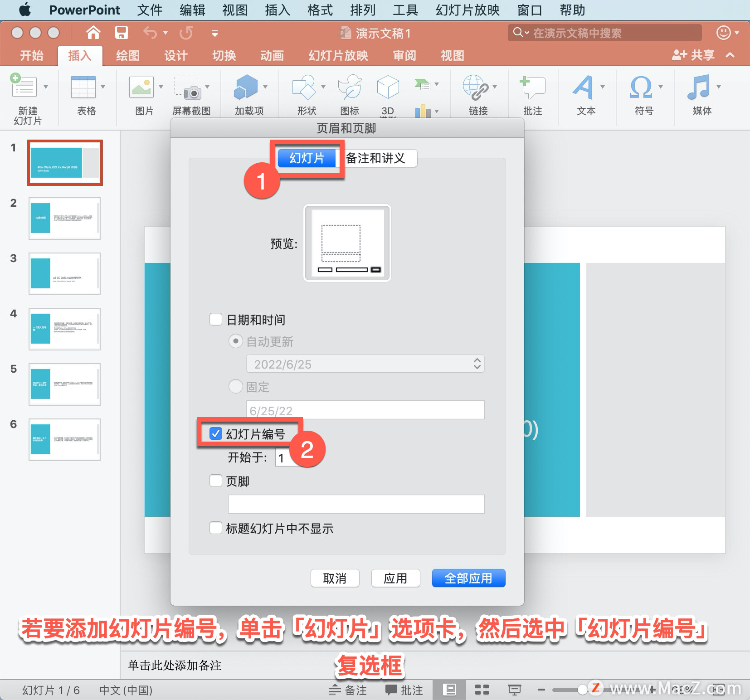Switch to the 设计 ribbon tab

(x=176, y=56)
